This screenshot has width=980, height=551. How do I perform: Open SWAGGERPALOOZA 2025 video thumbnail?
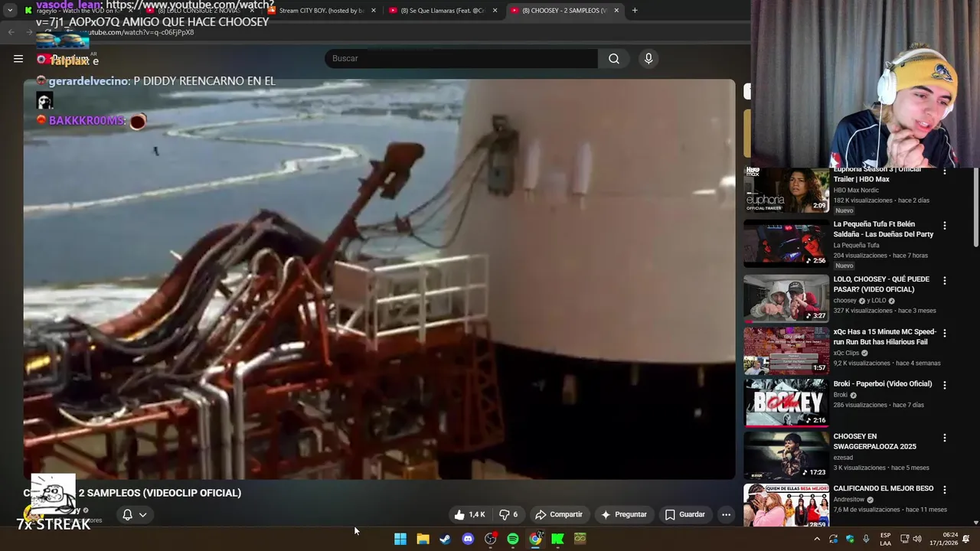tap(786, 455)
